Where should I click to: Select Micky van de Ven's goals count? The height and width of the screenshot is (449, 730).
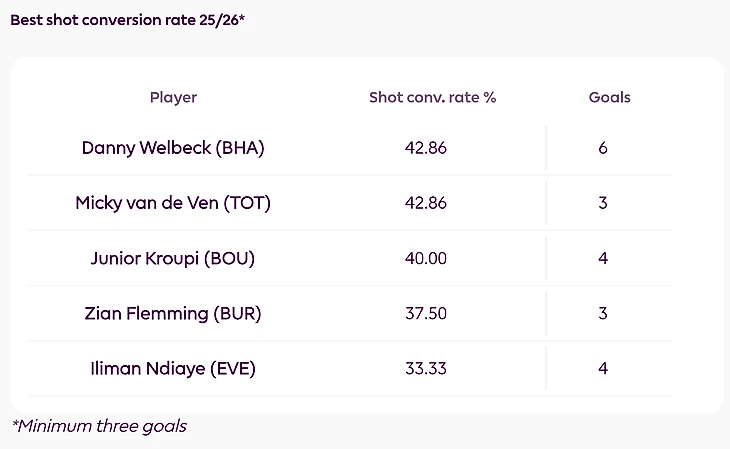point(603,203)
